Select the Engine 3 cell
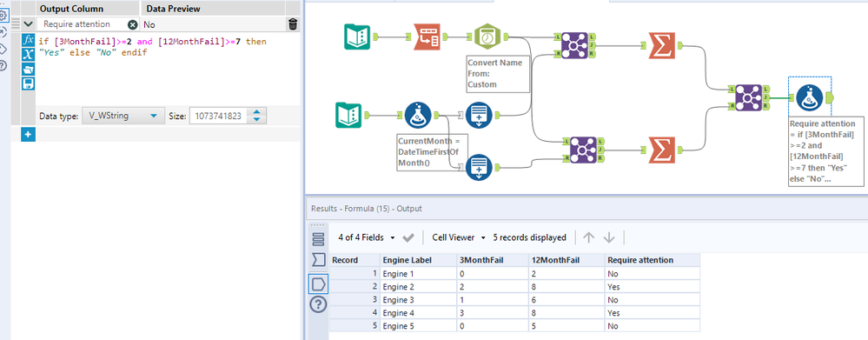Viewport: 868px width, 340px height. (419, 300)
